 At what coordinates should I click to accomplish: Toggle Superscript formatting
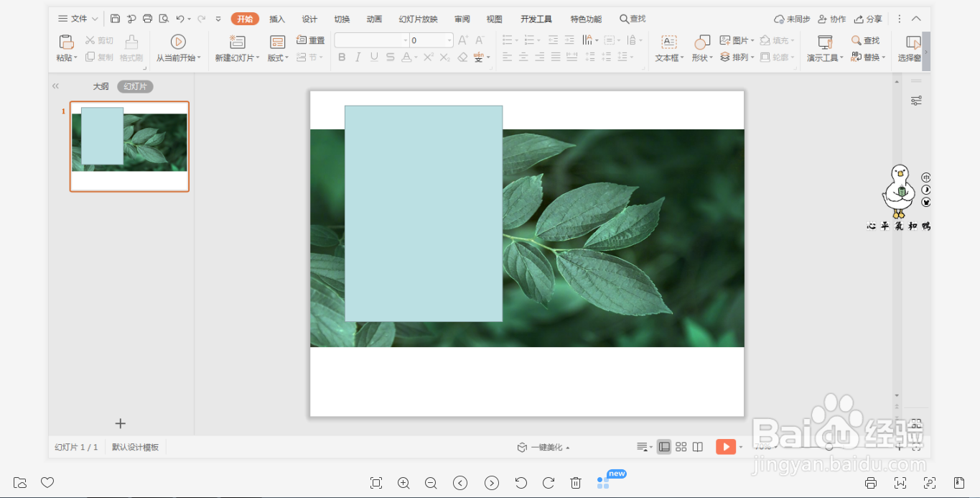tap(429, 57)
